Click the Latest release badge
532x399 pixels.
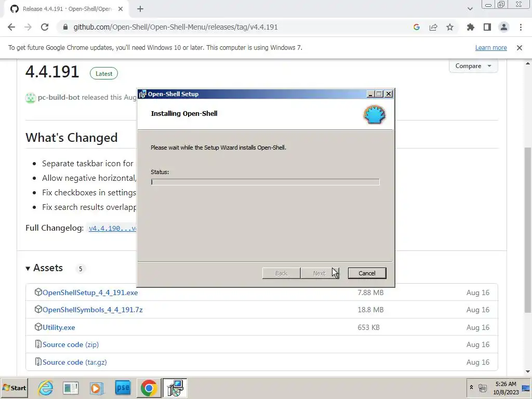pos(104,74)
